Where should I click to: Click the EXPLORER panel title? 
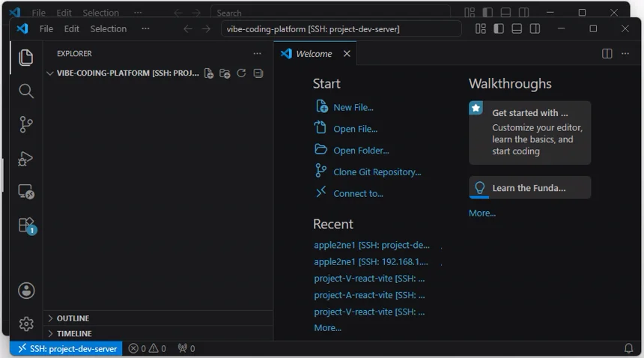[x=74, y=53]
